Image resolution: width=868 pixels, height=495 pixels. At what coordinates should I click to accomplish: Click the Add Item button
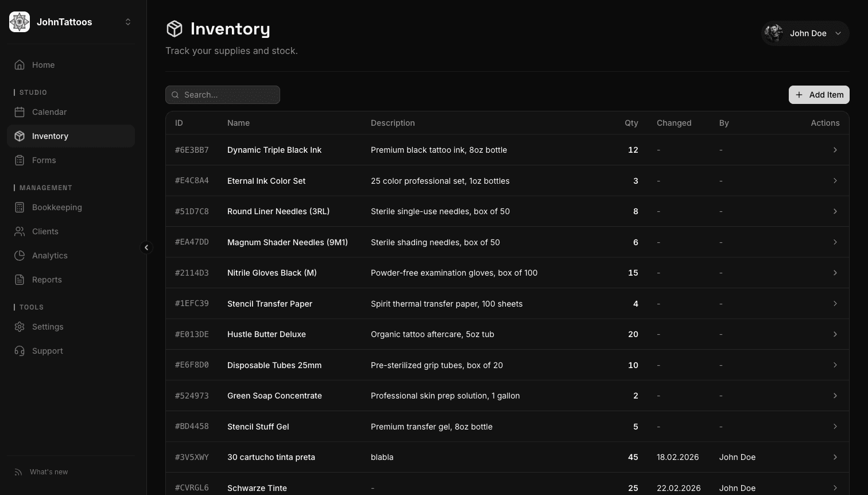(819, 95)
